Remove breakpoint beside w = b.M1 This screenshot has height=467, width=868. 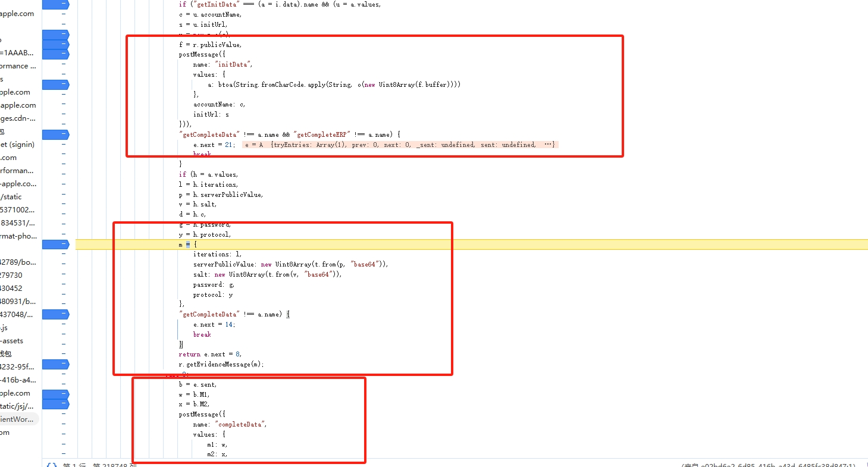point(55,394)
